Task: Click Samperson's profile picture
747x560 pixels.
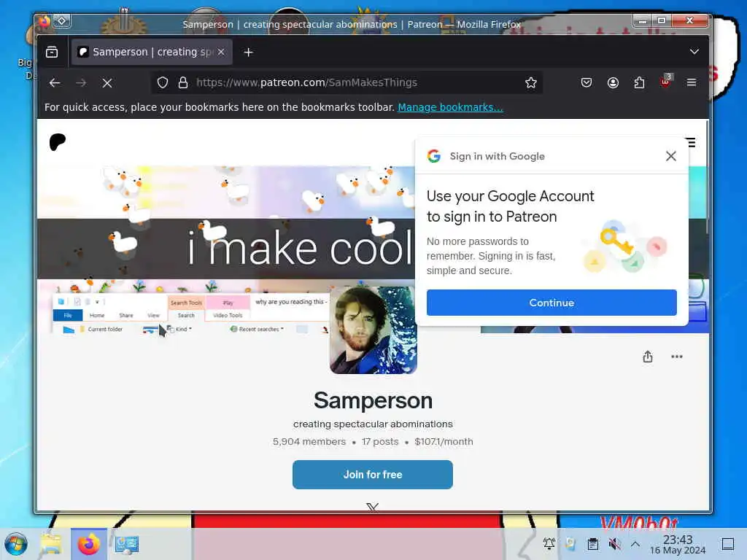Action: 373,330
